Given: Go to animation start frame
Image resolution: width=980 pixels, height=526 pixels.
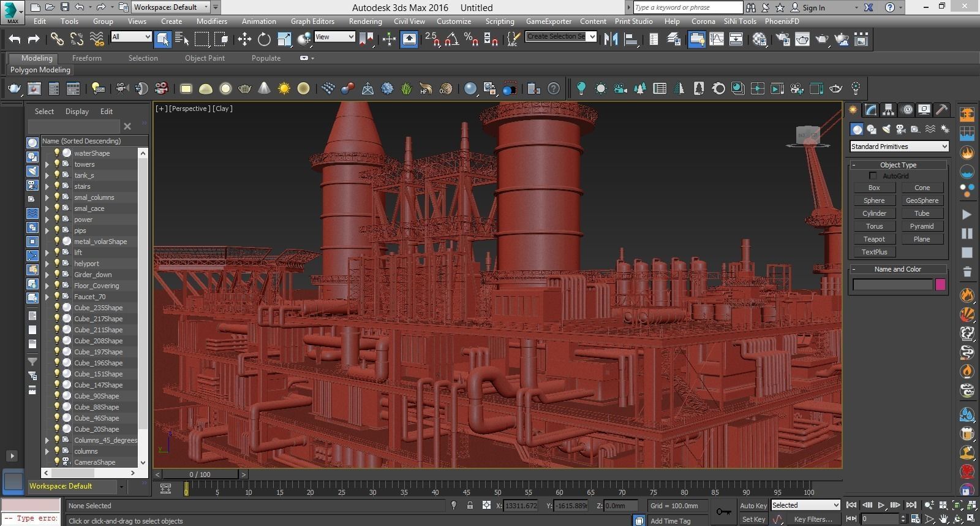Looking at the screenshot, I should coord(851,505).
